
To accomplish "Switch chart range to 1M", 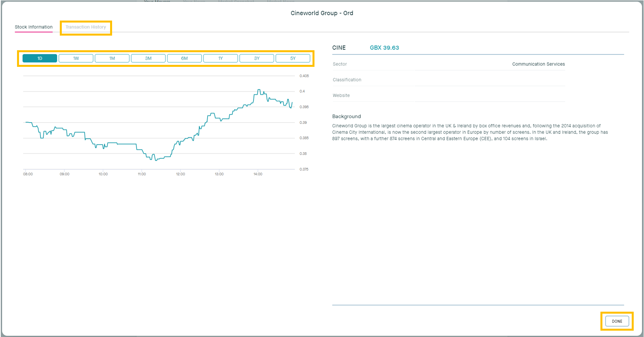I will pos(112,59).
